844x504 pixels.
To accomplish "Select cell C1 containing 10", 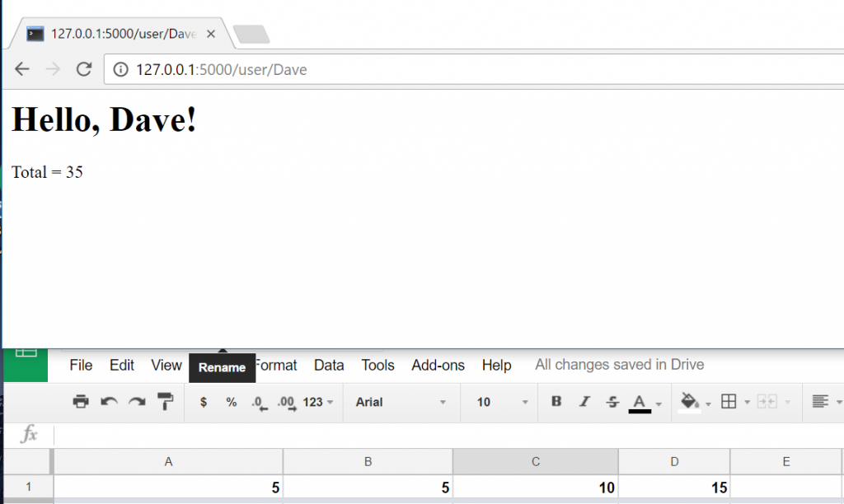I will pos(536,488).
